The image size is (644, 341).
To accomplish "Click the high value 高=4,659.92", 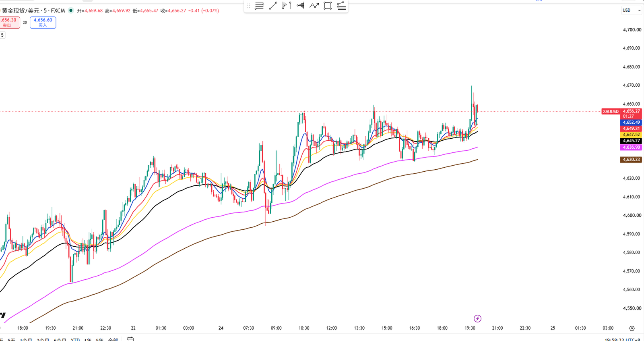I will (x=118, y=11).
